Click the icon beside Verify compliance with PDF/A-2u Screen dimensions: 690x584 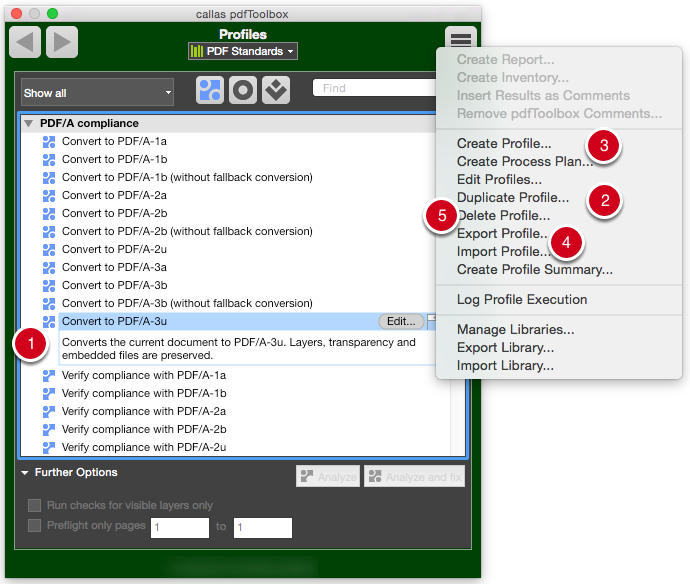[x=49, y=448]
